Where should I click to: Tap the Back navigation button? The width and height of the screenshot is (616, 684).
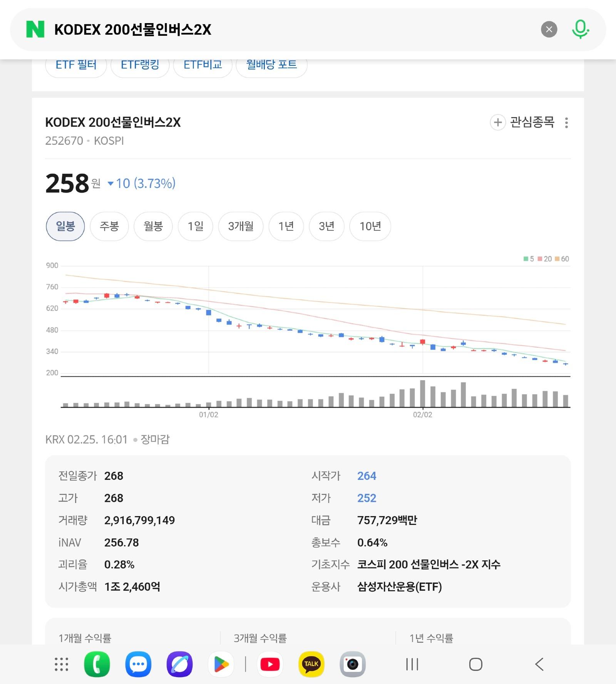click(539, 664)
